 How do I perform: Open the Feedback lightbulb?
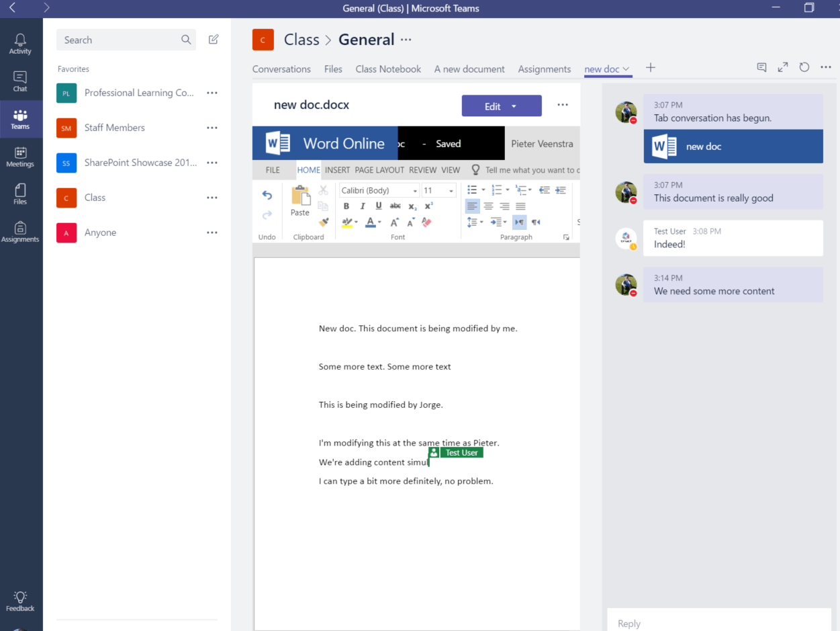click(20, 601)
